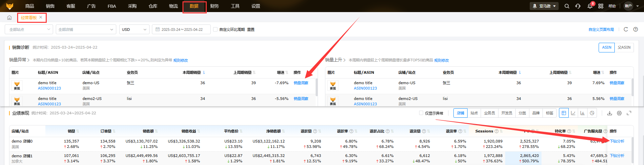Open the 自定义页面布局 link
This screenshot has height=165, width=644.
click(601, 30)
